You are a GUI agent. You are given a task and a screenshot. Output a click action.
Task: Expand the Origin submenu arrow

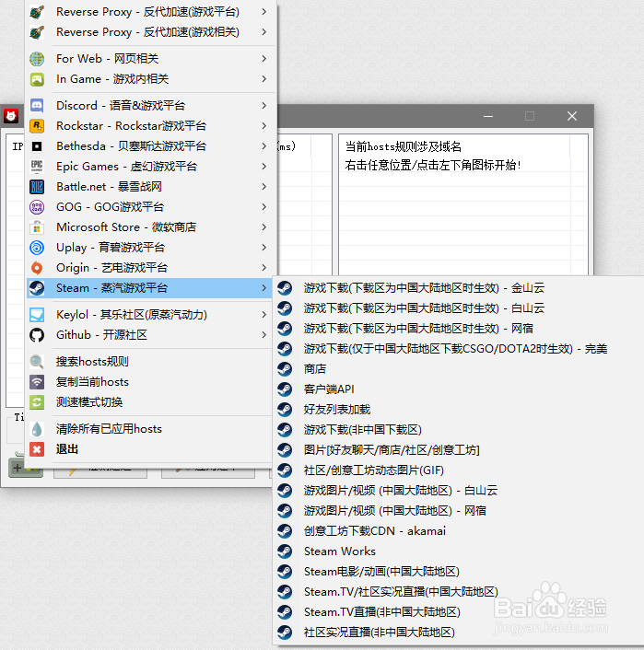pyautogui.click(x=263, y=268)
